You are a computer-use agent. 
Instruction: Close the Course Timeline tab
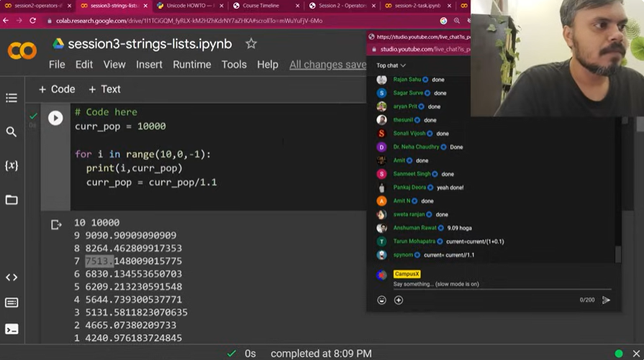pos(297,6)
